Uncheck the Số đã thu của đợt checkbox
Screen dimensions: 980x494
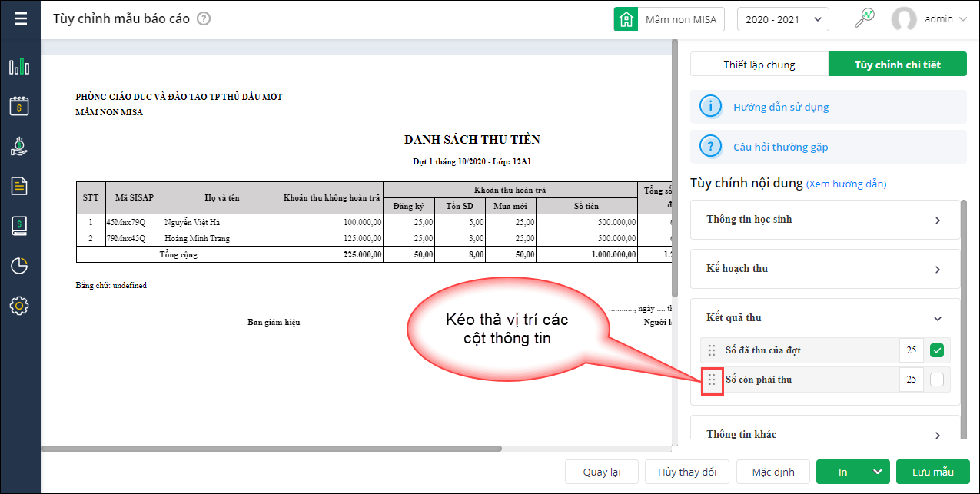pyautogui.click(x=936, y=350)
